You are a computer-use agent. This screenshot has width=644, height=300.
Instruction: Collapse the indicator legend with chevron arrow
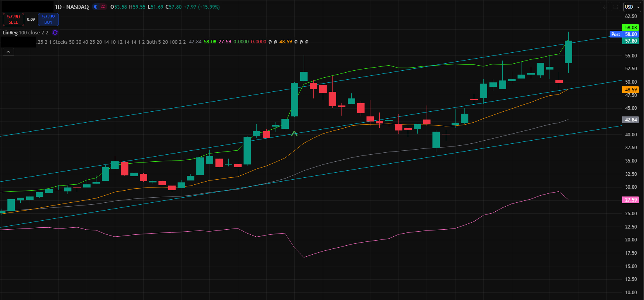[8, 52]
